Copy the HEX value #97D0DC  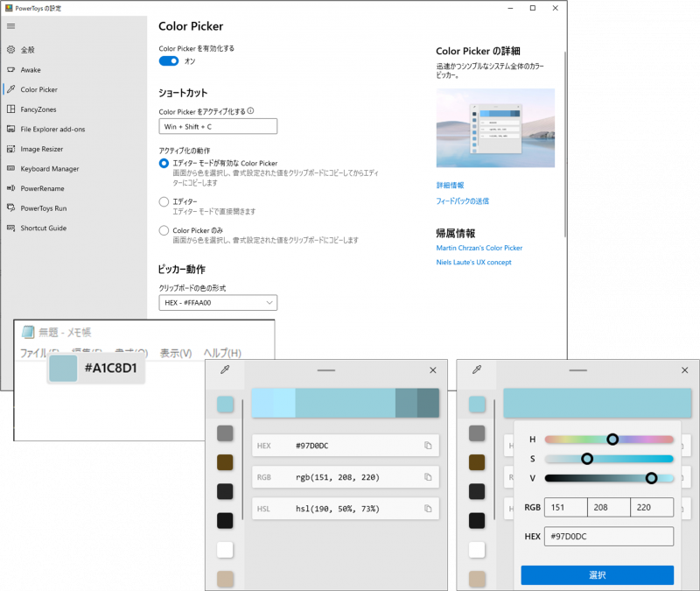[428, 446]
